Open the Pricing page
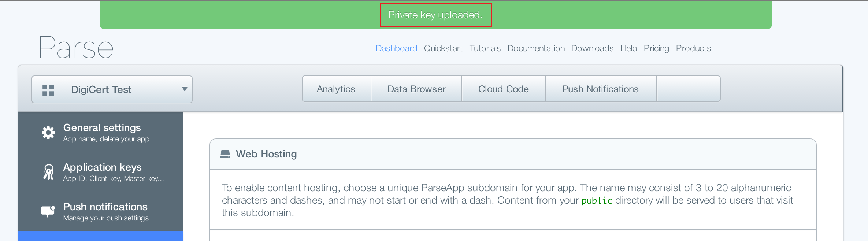 [x=656, y=48]
